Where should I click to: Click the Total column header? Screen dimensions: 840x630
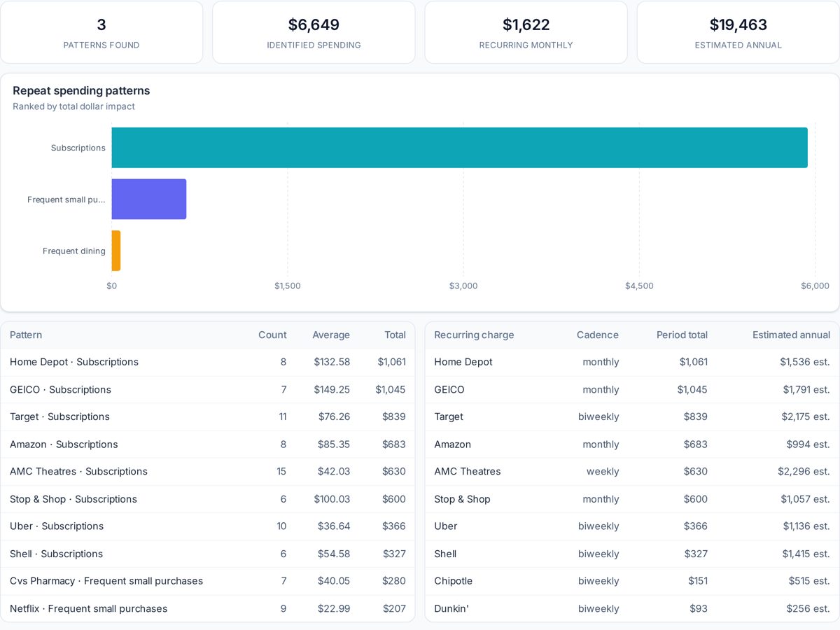point(395,335)
